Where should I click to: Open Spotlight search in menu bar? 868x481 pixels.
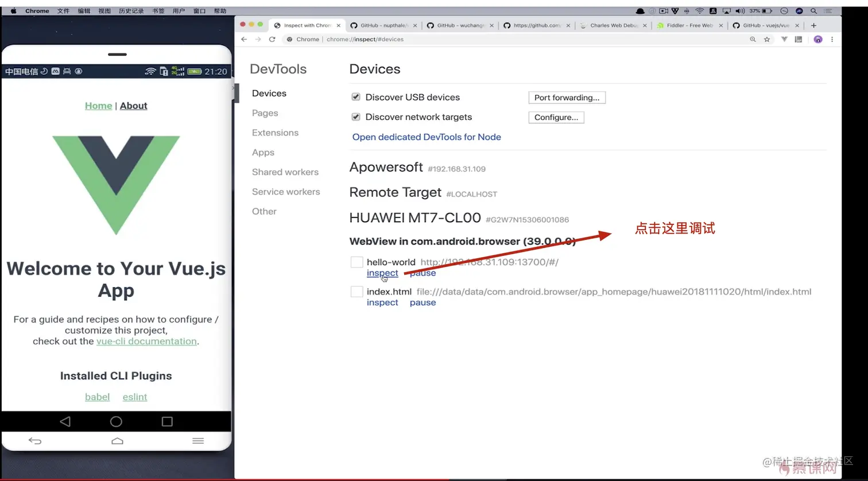813,10
